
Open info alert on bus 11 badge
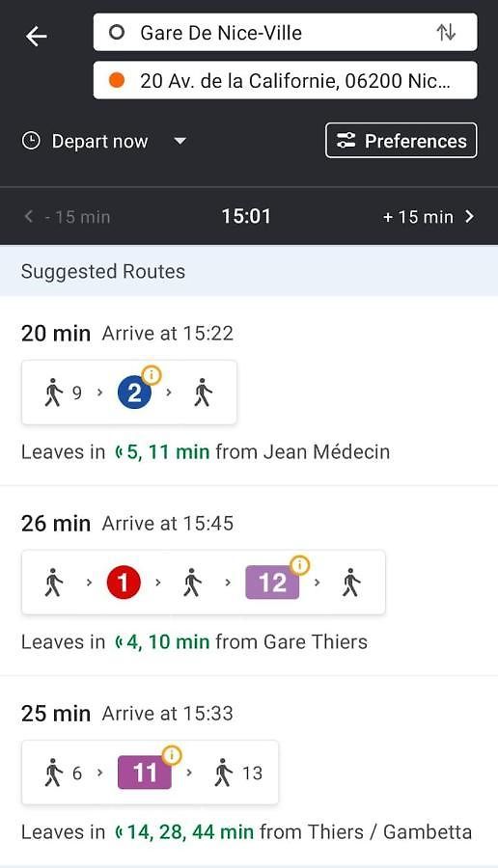[x=172, y=754]
